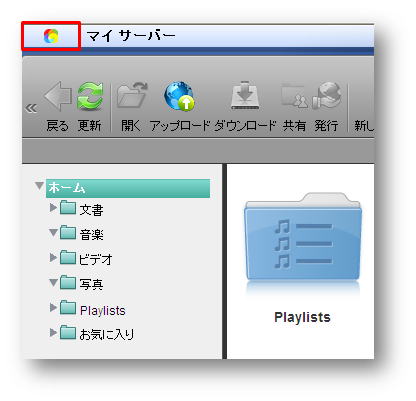Click the アップロード globe upload icon
The height and width of the screenshot is (401, 416).
coord(179,96)
